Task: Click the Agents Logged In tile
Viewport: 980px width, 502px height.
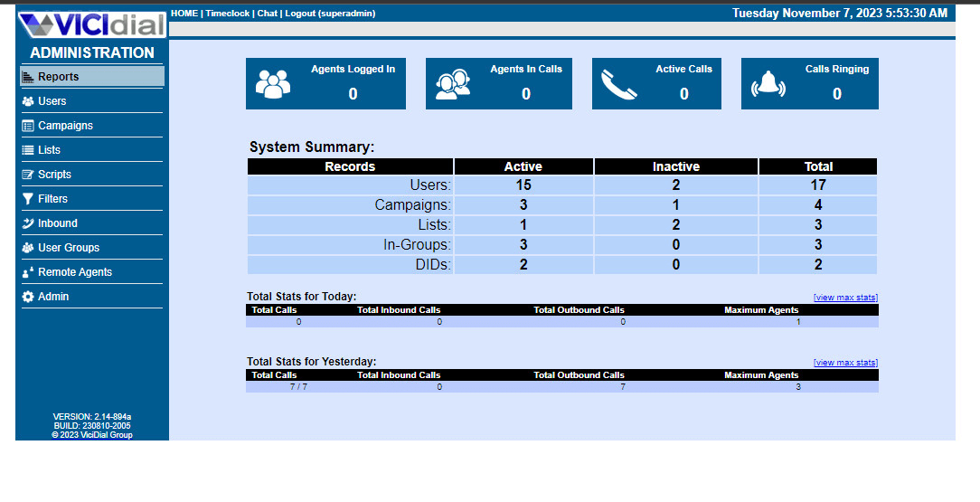Action: pos(325,83)
